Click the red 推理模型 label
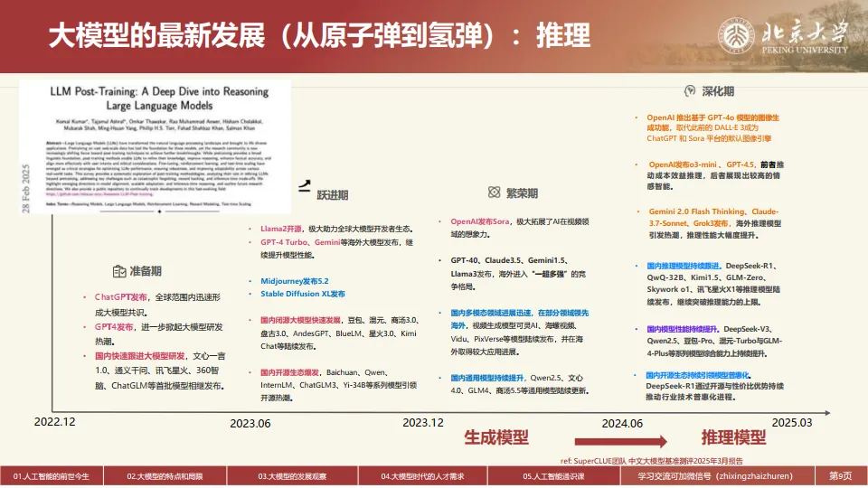Viewport: 868px width, 488px height. point(734,437)
